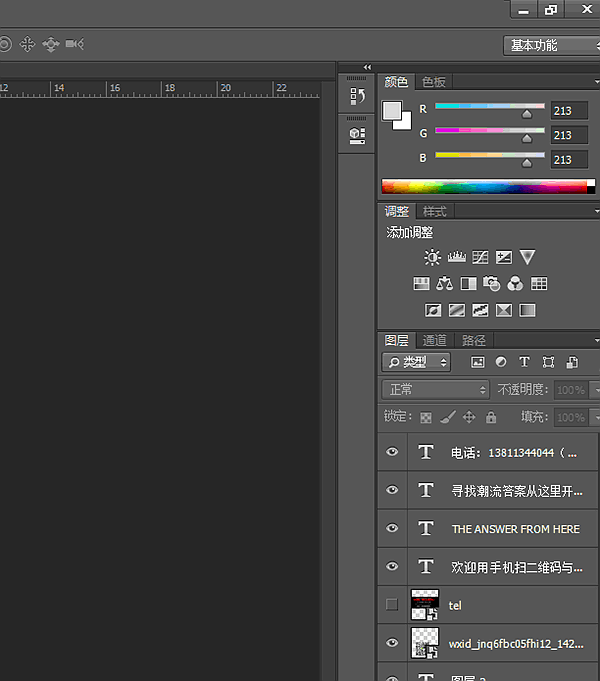Switch to the 色板 tab
Image resolution: width=600 pixels, height=681 pixels.
(x=434, y=82)
